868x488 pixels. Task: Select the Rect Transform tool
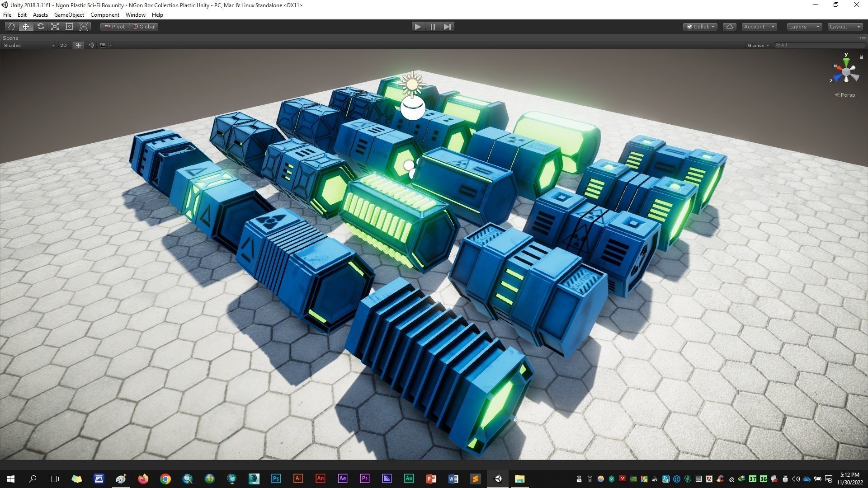(x=69, y=27)
